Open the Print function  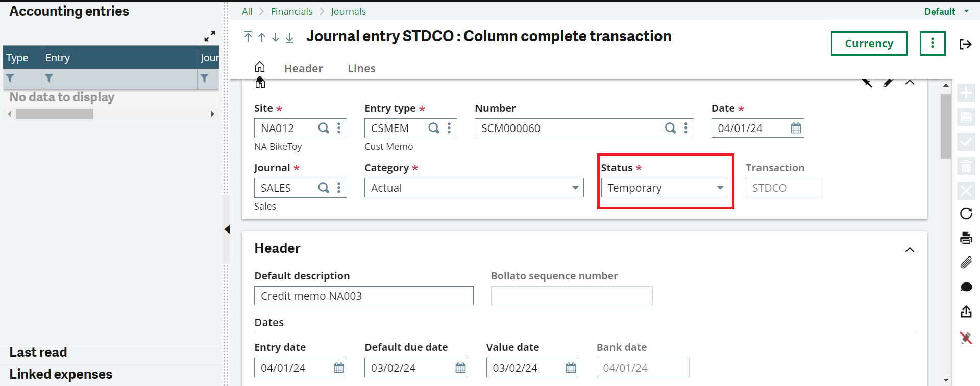coord(966,238)
